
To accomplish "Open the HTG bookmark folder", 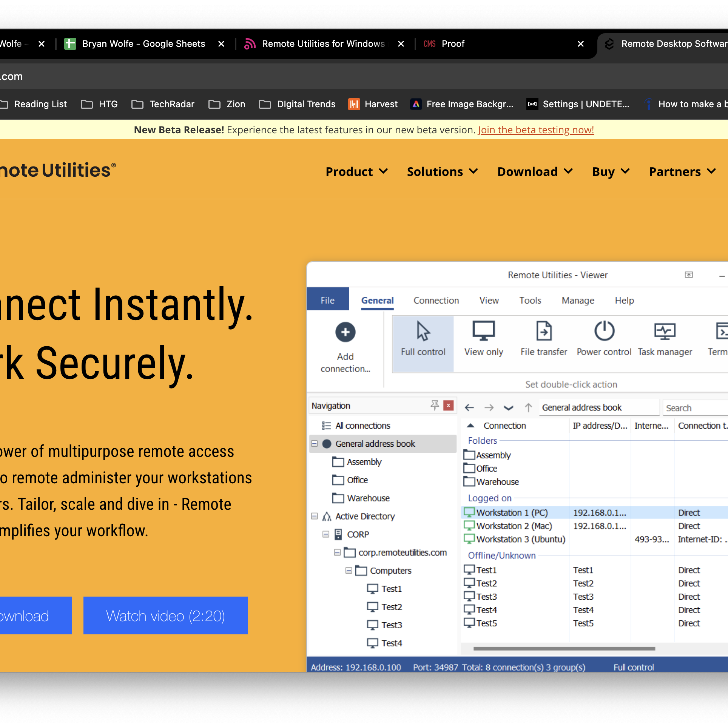I will click(99, 104).
